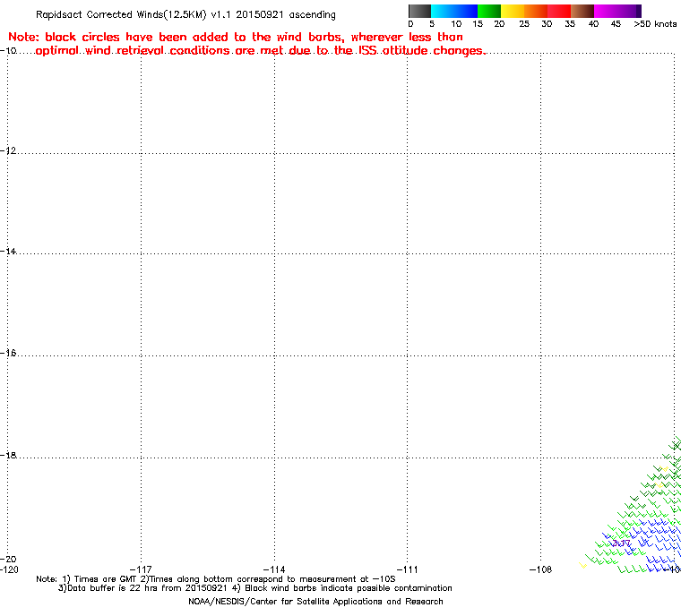Screen dimensions: 681x616
Task: Click the yellow 20–25 knots color band
Action: tap(513, 11)
